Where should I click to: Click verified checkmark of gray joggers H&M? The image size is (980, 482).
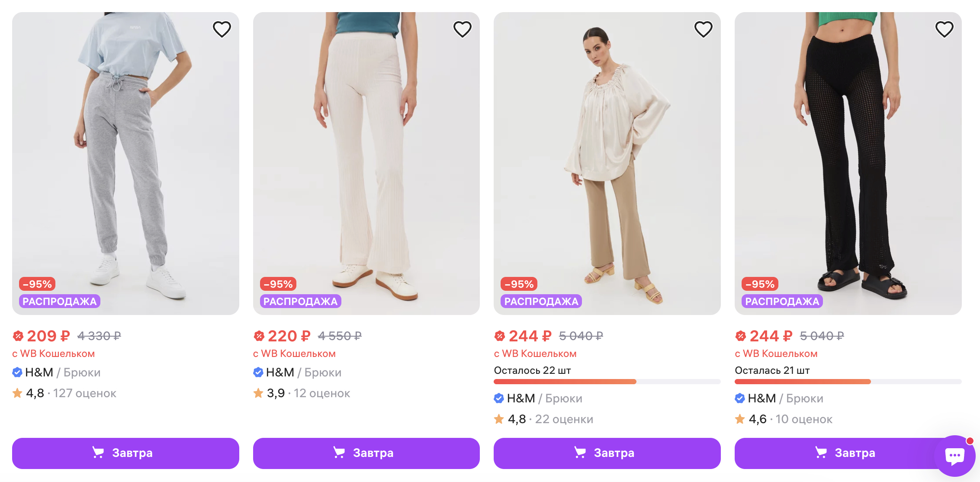[x=17, y=372]
